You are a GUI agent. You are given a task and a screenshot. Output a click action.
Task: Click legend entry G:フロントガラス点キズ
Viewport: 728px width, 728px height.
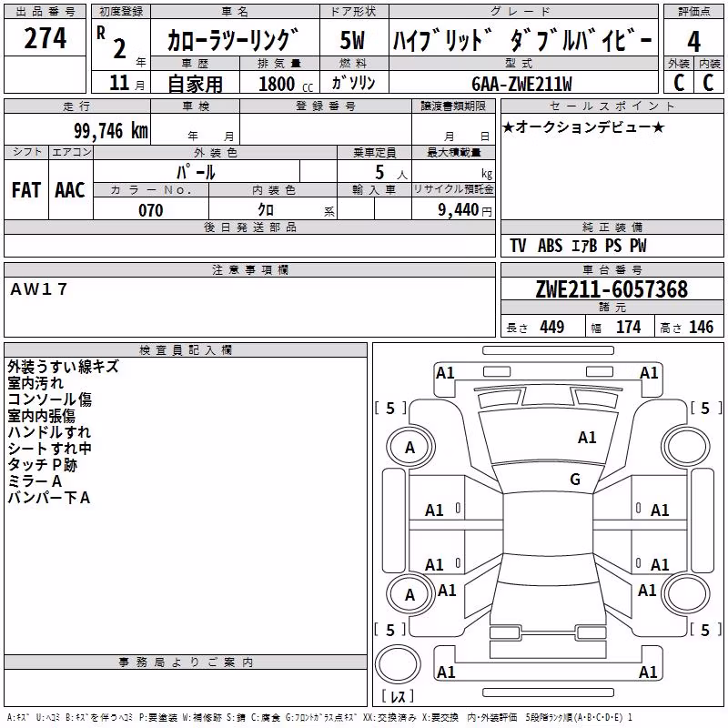[x=321, y=718]
